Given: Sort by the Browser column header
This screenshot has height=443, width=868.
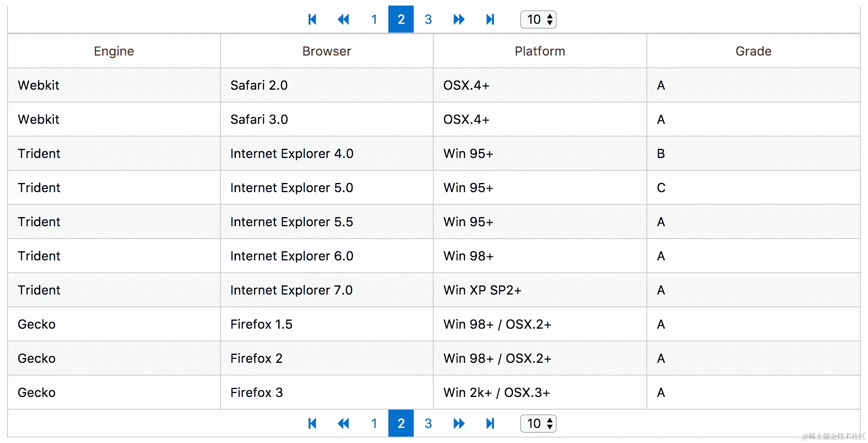Looking at the screenshot, I should point(327,51).
